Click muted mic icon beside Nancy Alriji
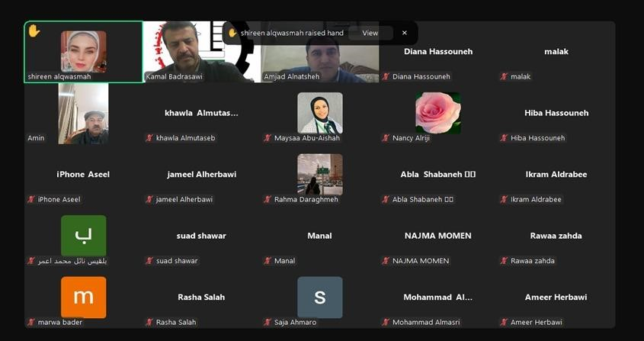This screenshot has width=644, height=341. 386,138
